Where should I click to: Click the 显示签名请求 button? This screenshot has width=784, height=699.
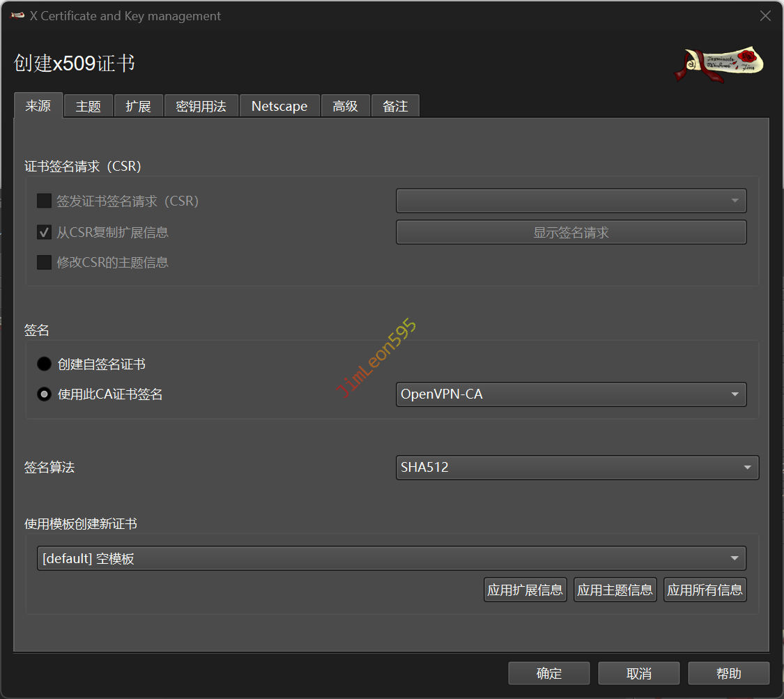point(571,233)
